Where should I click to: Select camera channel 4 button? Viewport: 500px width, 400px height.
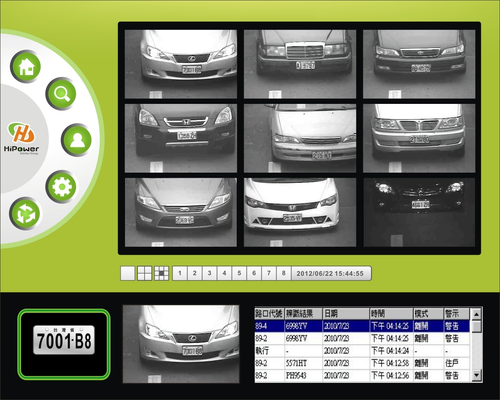click(x=224, y=273)
